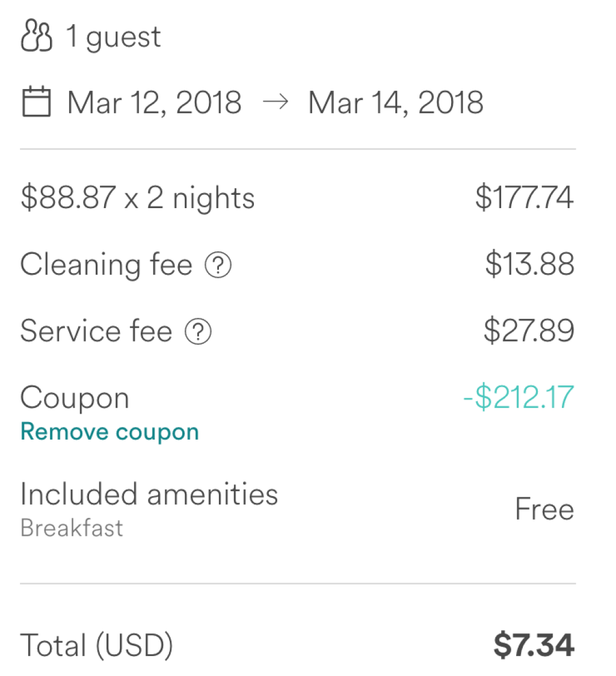
Task: Click the "$88.87 x 2 nights" label
Action: click(137, 198)
